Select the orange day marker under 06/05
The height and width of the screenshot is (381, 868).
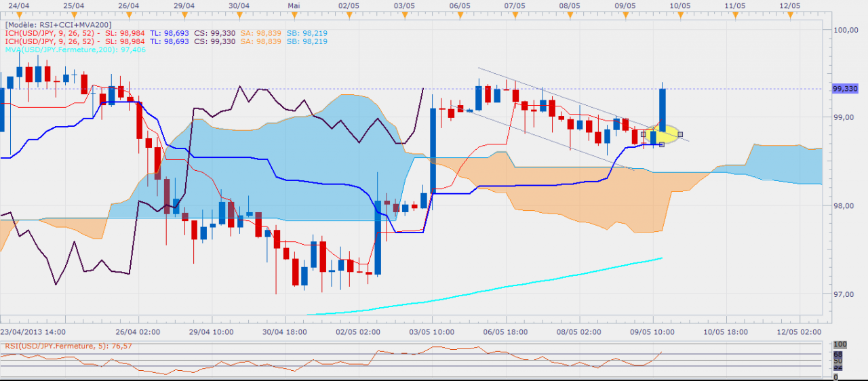tap(460, 14)
